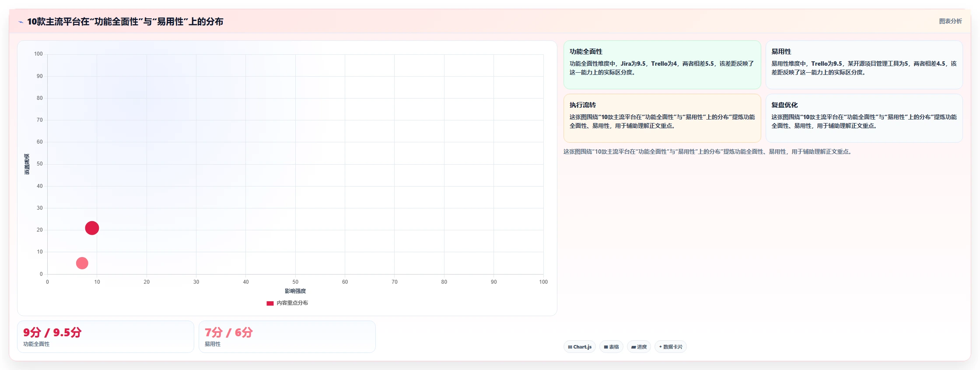Click the lightning icon beside the title
This screenshot has width=980, height=370.
click(x=21, y=22)
